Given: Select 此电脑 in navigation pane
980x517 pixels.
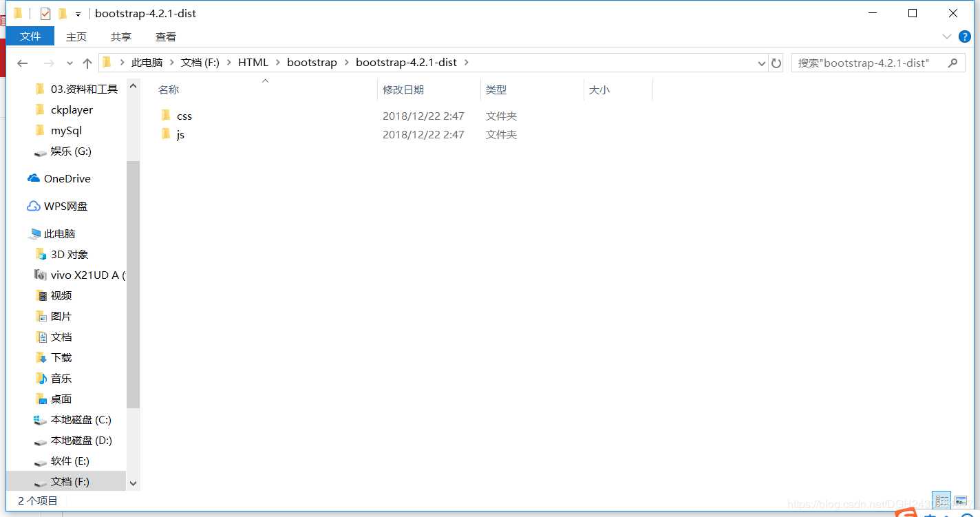Looking at the screenshot, I should point(59,233).
